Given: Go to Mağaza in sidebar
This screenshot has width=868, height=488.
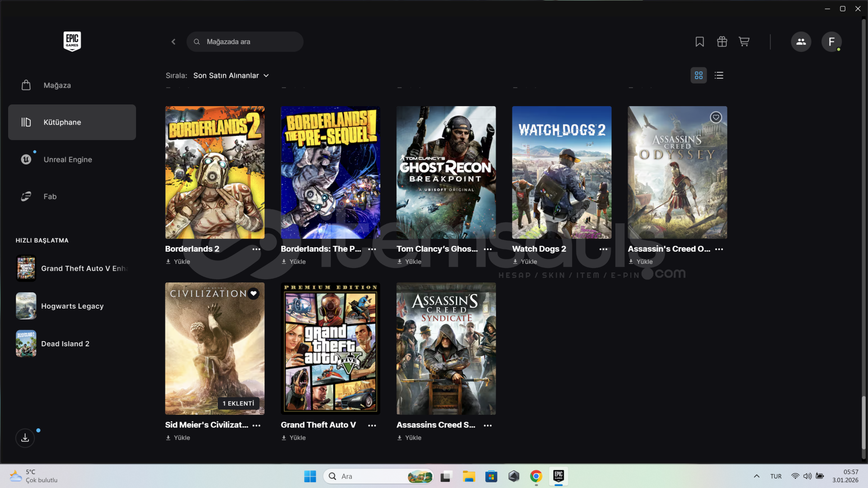Looking at the screenshot, I should click(57, 85).
